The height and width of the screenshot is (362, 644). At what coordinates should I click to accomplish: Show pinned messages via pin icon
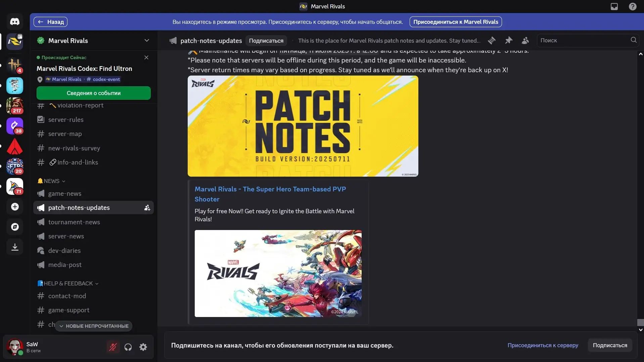click(x=509, y=41)
